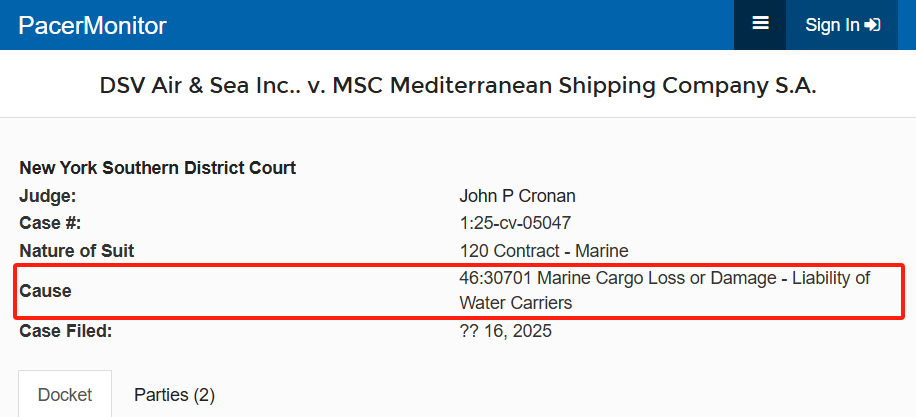The width and height of the screenshot is (916, 417).
Task: Select the New York Southern District Court heading
Action: click(x=158, y=168)
